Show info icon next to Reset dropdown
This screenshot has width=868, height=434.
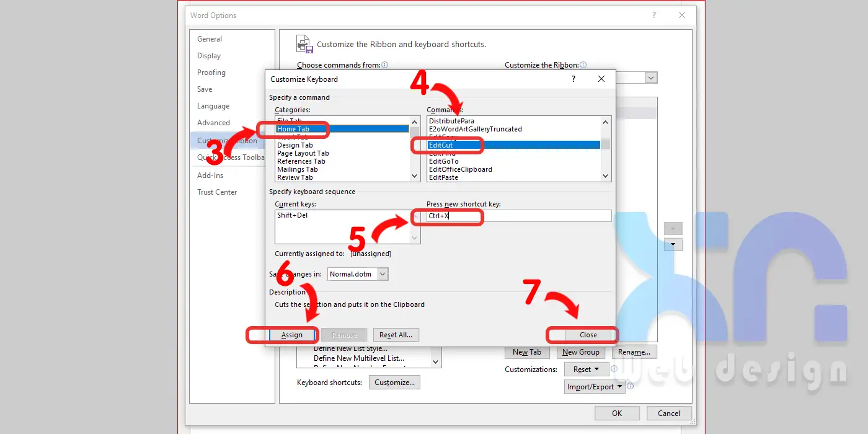click(x=614, y=369)
